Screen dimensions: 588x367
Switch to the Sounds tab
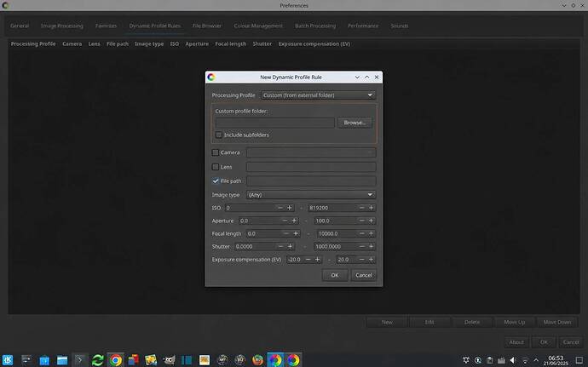click(x=399, y=26)
